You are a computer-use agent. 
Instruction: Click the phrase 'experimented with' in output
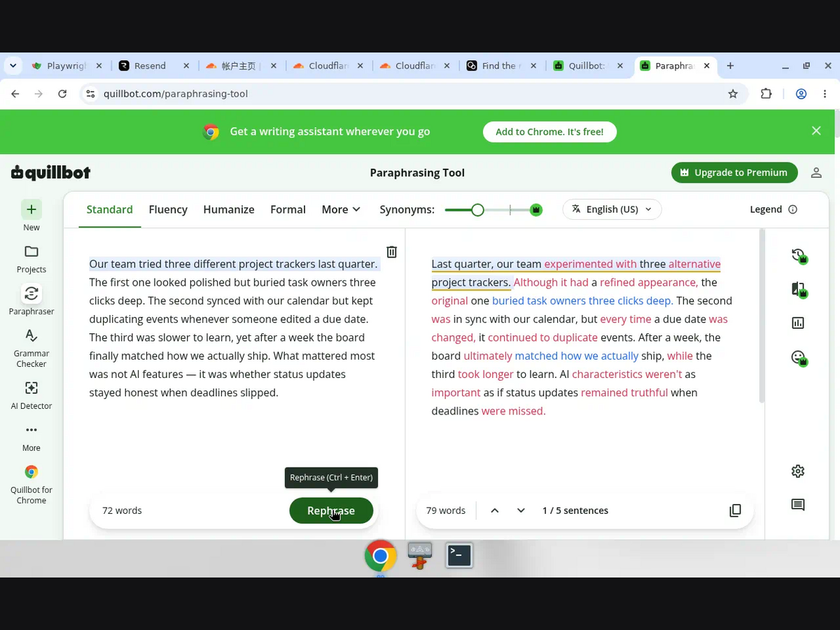click(590, 264)
